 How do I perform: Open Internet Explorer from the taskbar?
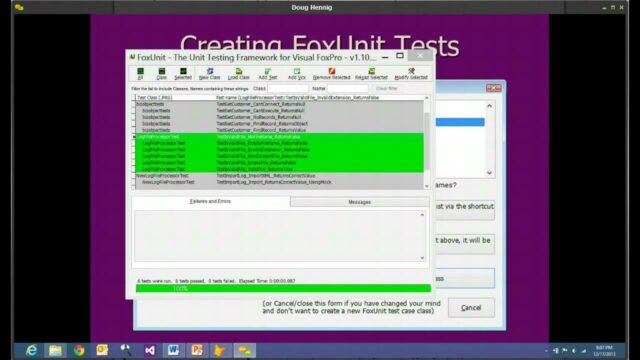pyautogui.click(x=31, y=350)
